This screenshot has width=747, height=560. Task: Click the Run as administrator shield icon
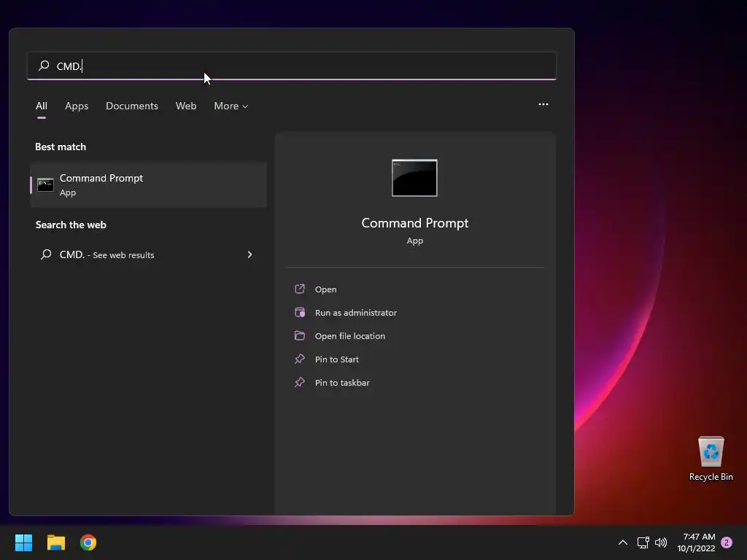[x=300, y=312]
